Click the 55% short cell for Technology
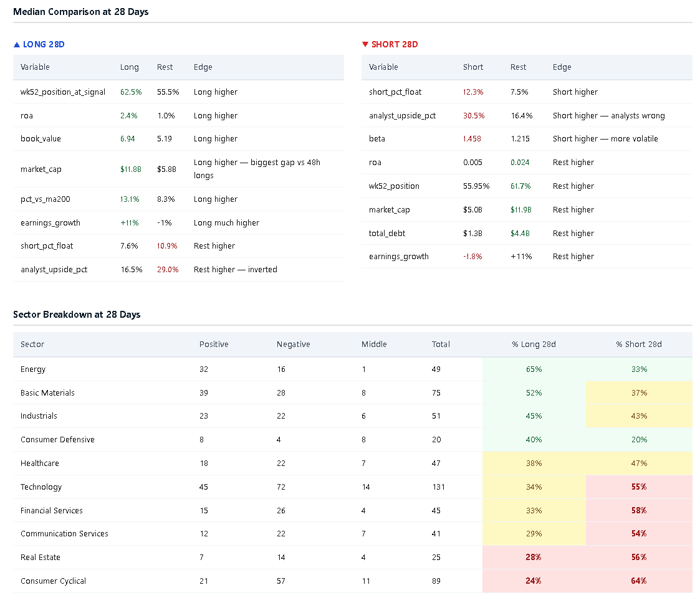 [639, 487]
